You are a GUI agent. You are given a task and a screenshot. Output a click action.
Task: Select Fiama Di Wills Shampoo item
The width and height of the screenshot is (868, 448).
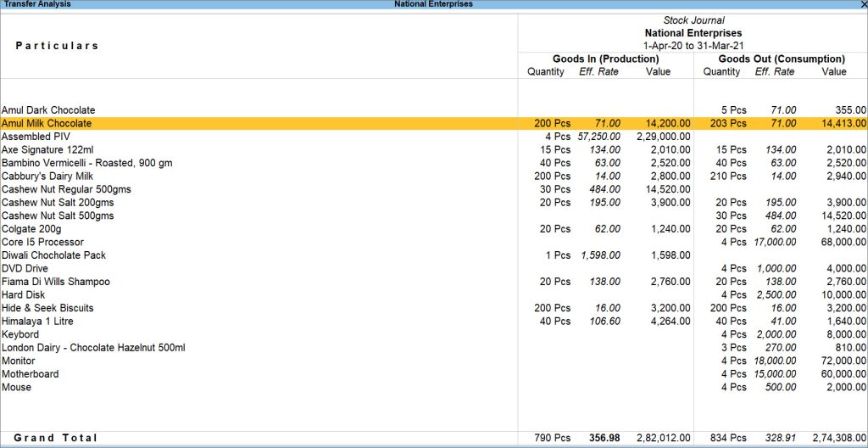pyautogui.click(x=56, y=282)
